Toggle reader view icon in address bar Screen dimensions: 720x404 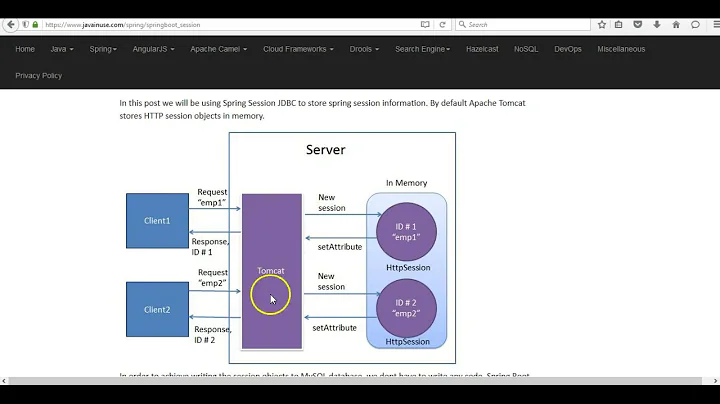[425, 24]
